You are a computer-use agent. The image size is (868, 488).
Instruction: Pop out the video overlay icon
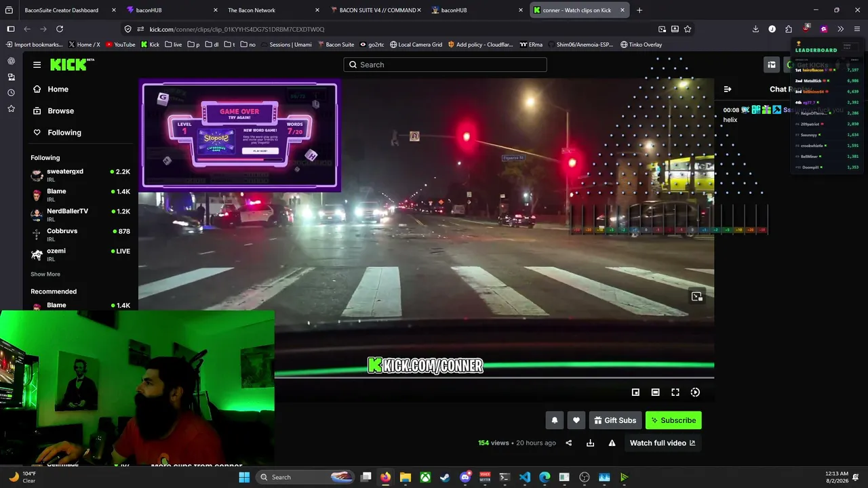(696, 296)
